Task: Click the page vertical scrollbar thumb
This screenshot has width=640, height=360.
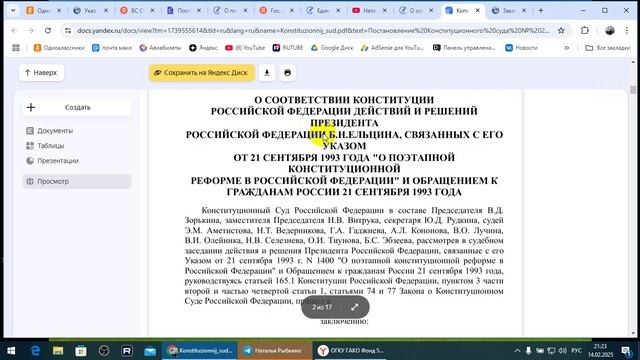Action: pyautogui.click(x=633, y=90)
